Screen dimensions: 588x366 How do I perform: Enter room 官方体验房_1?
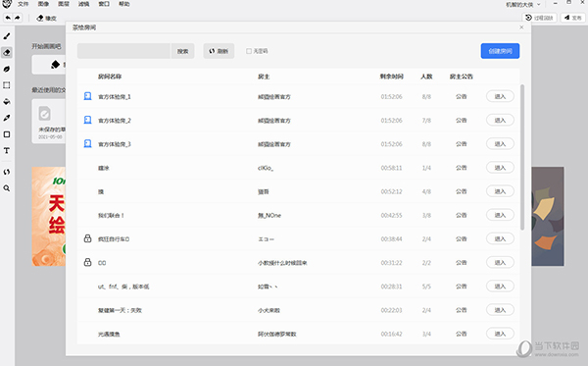click(x=500, y=96)
